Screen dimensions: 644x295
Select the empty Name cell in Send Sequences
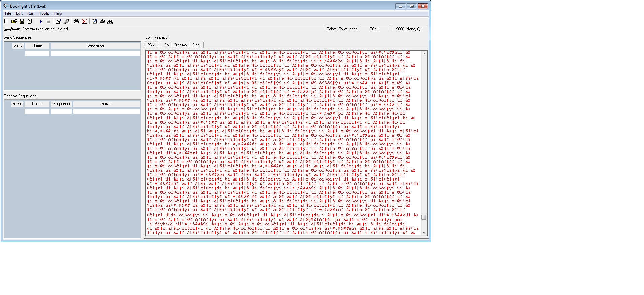pos(37,53)
